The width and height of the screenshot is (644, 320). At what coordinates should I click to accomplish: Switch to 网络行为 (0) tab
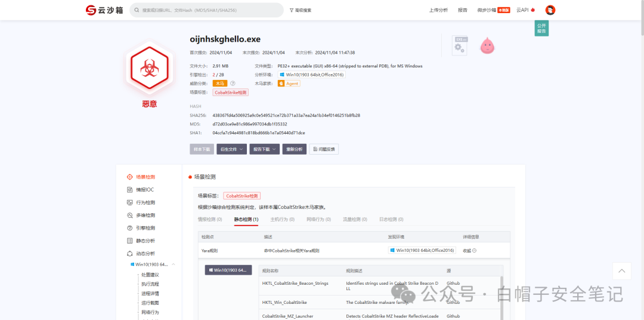(318, 219)
